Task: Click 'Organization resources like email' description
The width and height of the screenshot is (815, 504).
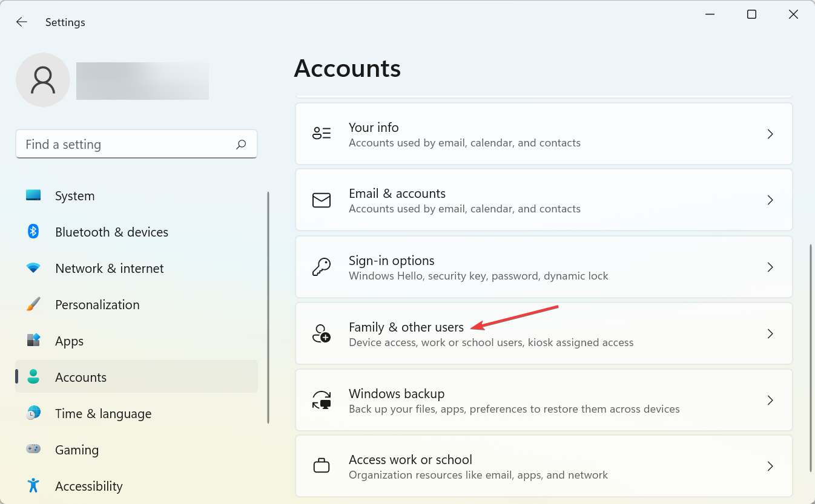Action: click(478, 475)
